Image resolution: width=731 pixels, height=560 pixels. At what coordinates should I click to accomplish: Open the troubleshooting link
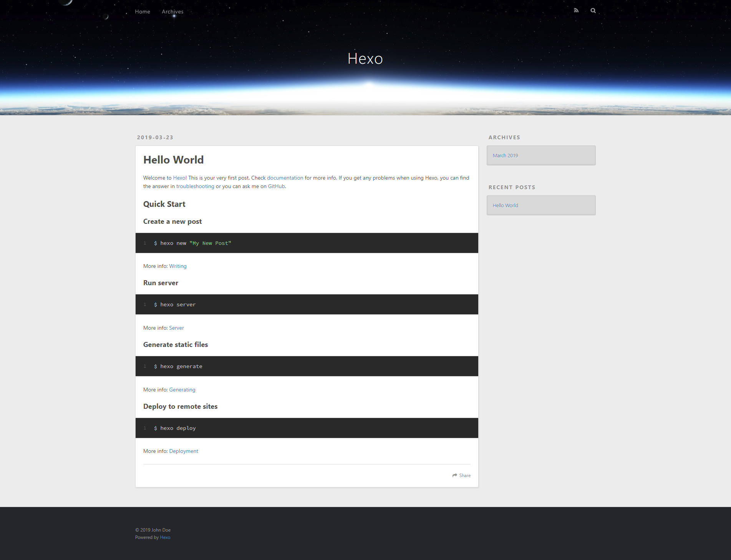195,186
